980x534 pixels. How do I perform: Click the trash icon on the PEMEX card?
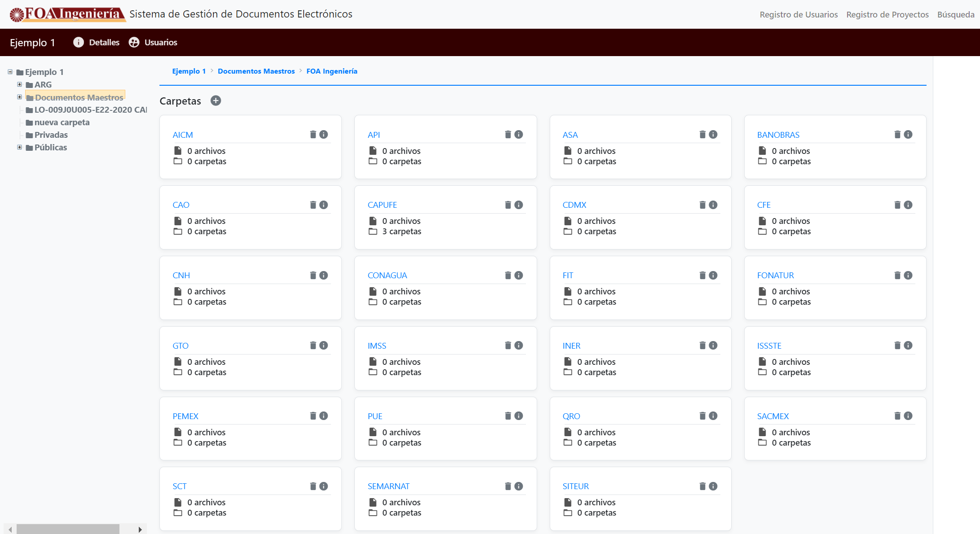click(x=313, y=416)
